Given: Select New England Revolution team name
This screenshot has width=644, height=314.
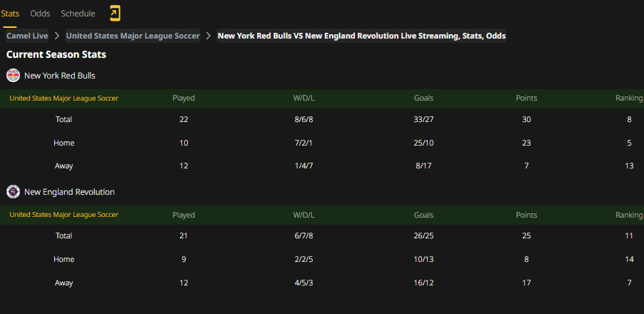Looking at the screenshot, I should pyautogui.click(x=69, y=192).
